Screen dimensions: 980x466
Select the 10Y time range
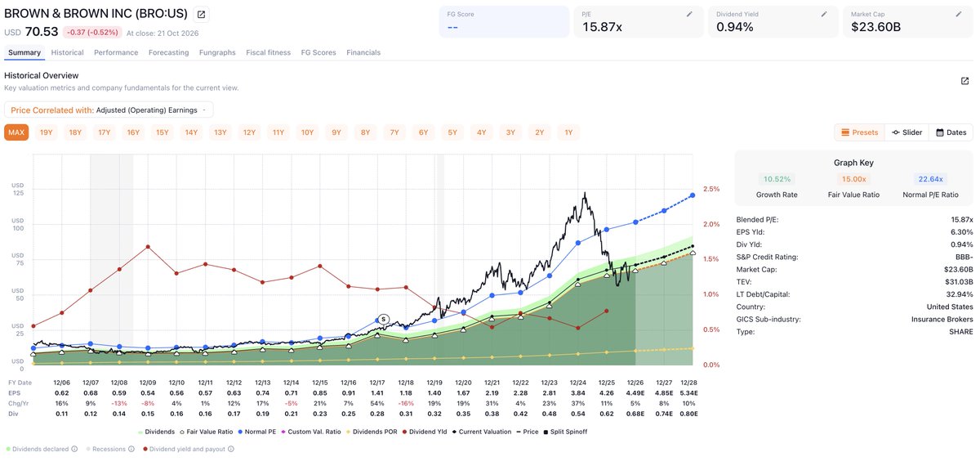click(x=307, y=132)
